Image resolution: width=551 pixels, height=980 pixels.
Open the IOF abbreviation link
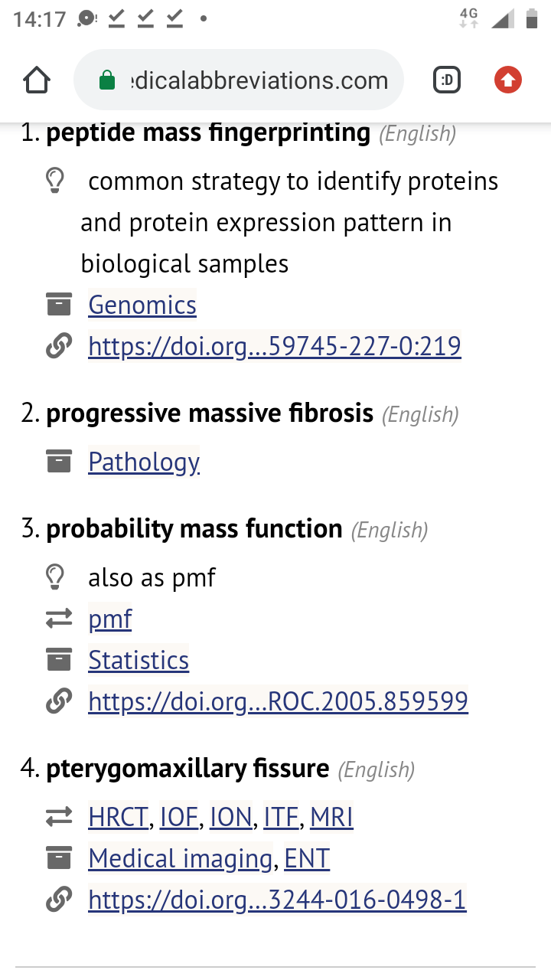pos(180,817)
